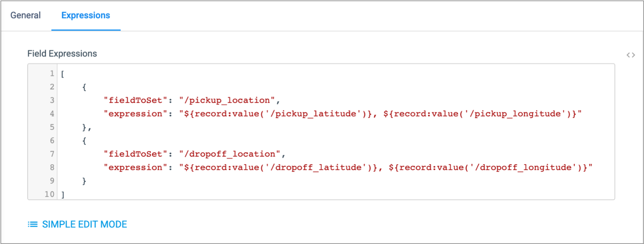Viewport: 644px width, 244px height.
Task: Click line number 1 in the gutter
Action: (x=52, y=74)
